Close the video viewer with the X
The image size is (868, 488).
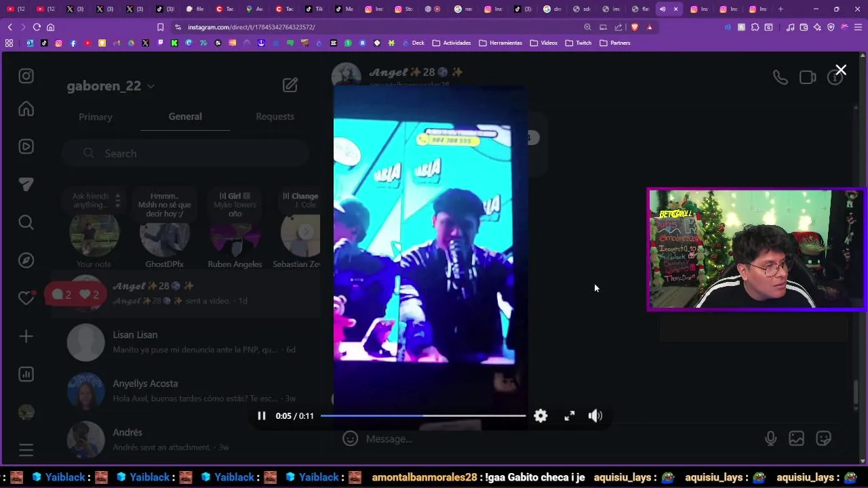841,70
